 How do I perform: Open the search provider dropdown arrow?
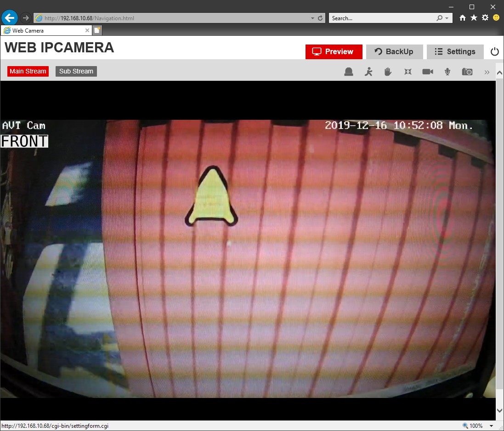point(447,18)
